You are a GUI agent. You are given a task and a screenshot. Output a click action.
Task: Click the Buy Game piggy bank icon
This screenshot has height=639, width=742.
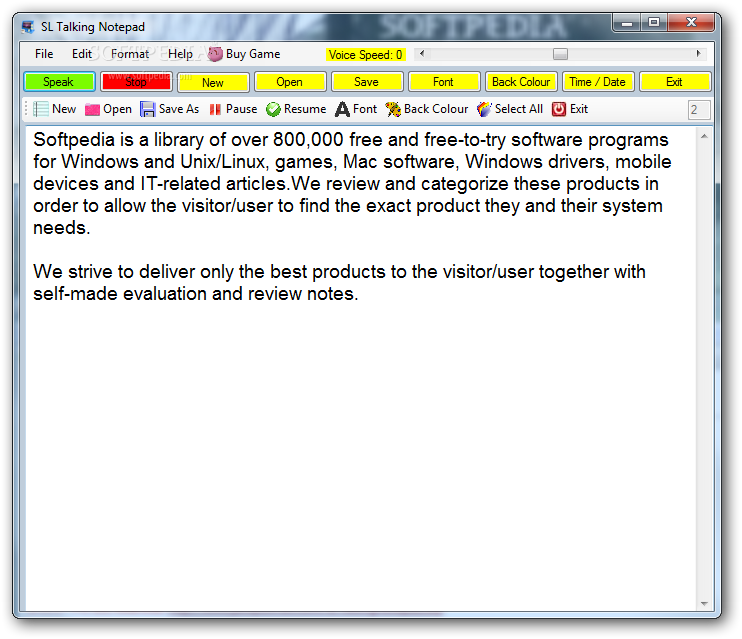coord(215,54)
